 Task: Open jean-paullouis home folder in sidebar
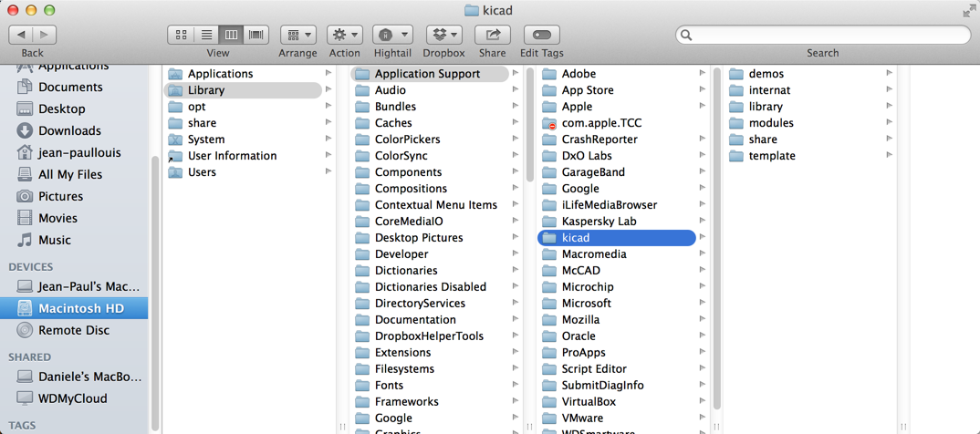pos(78,152)
